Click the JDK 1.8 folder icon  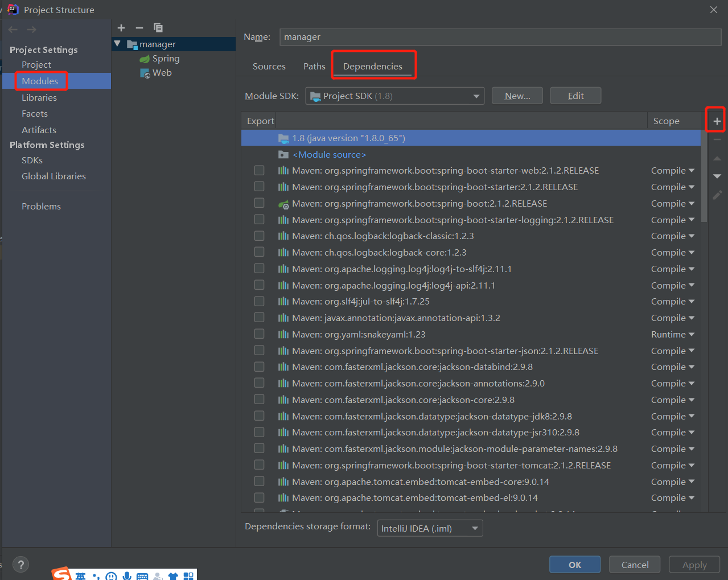click(x=283, y=138)
